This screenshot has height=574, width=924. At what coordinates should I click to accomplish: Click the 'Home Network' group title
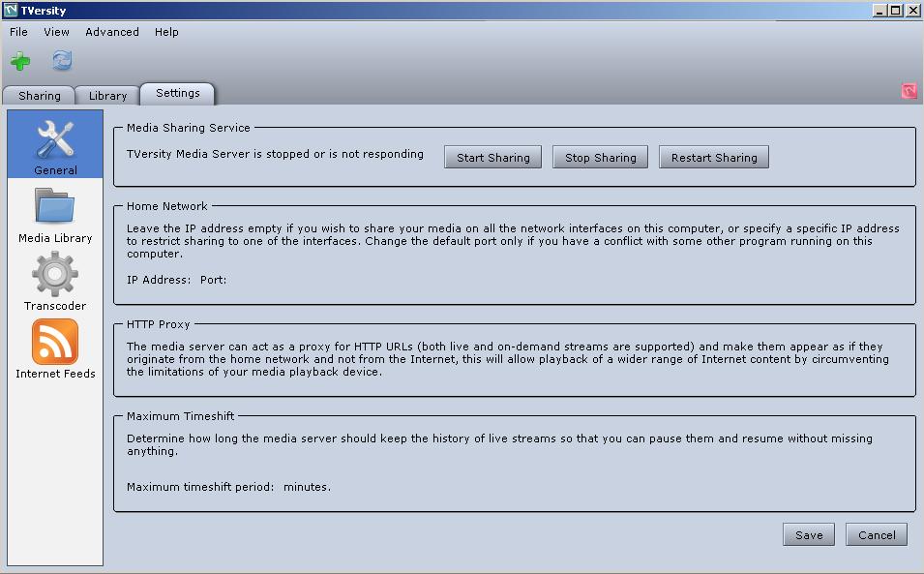tap(166, 205)
